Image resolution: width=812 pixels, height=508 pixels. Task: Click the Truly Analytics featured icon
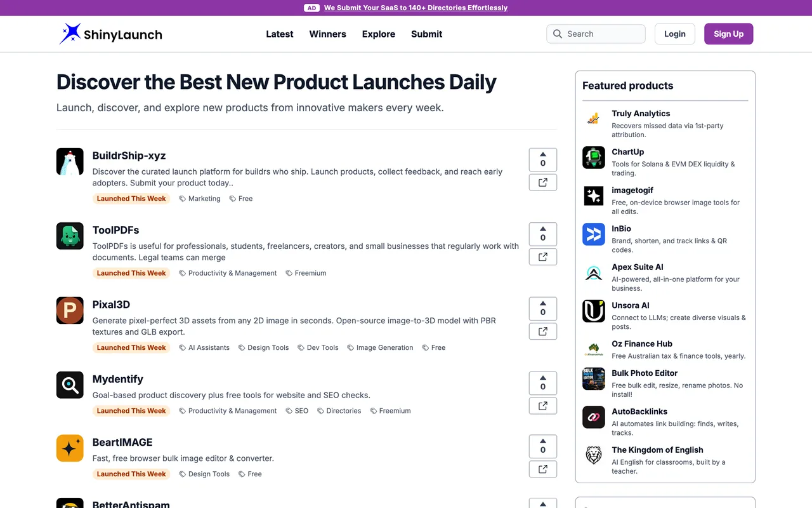[594, 119]
